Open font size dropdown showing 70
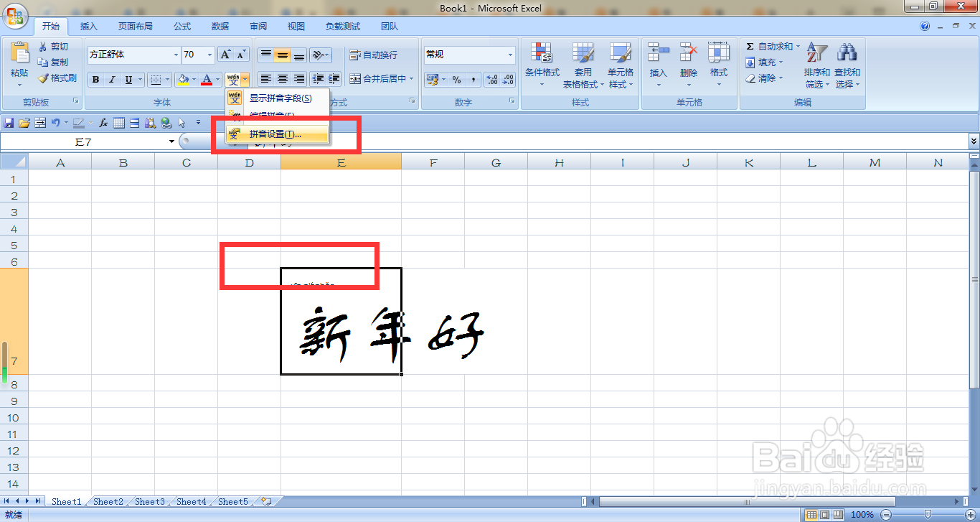 210,55
